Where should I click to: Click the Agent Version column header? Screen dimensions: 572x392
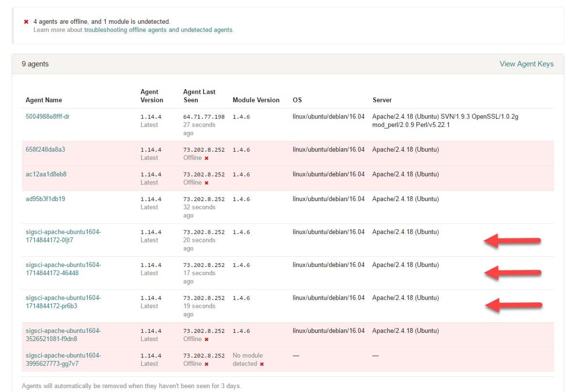[152, 96]
